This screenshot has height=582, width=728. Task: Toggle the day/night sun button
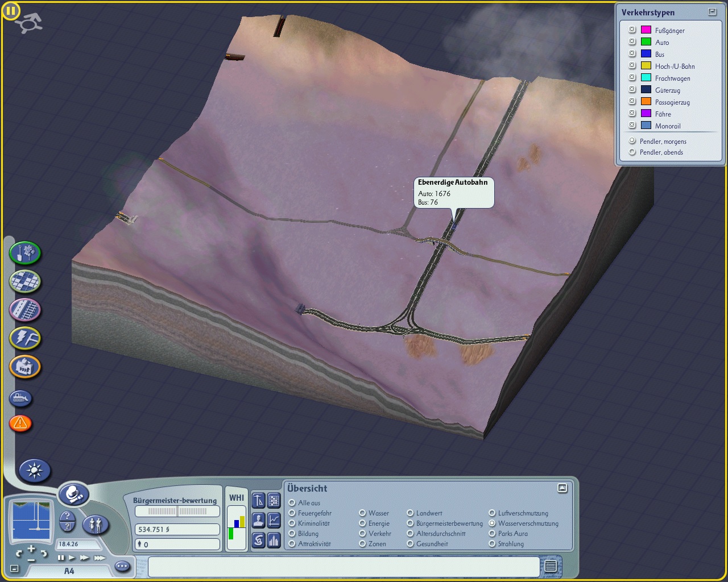(35, 471)
